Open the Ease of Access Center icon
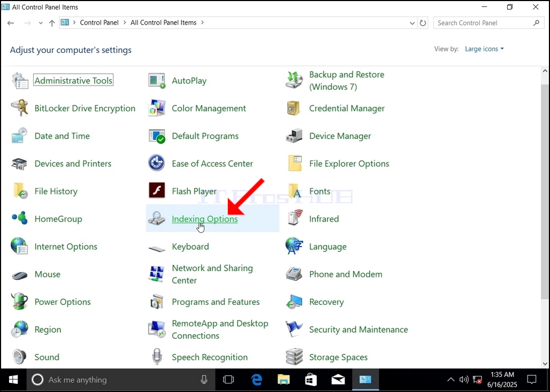The height and width of the screenshot is (392, 550). pyautogui.click(x=157, y=164)
